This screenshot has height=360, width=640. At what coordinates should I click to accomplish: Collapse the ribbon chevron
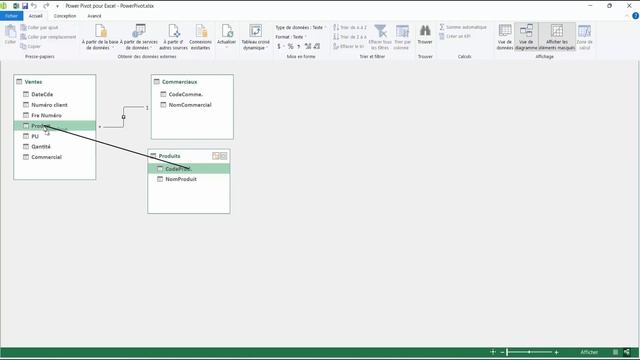click(627, 16)
